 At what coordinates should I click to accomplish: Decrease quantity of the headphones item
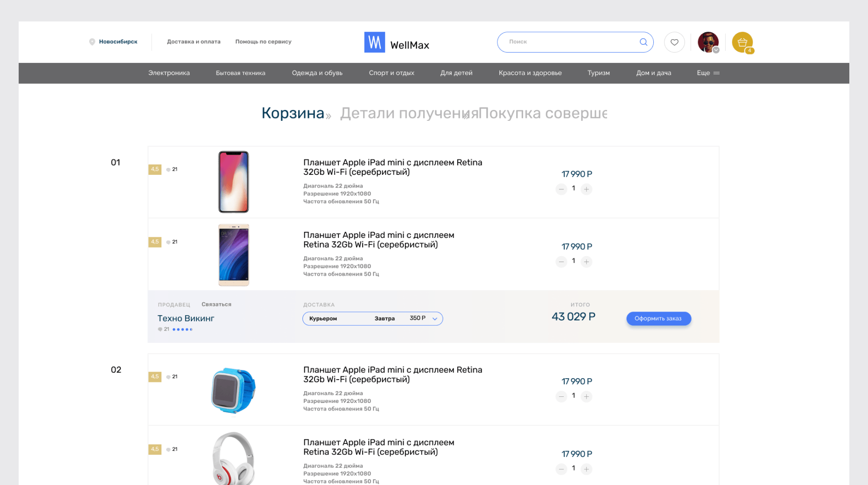click(x=561, y=469)
